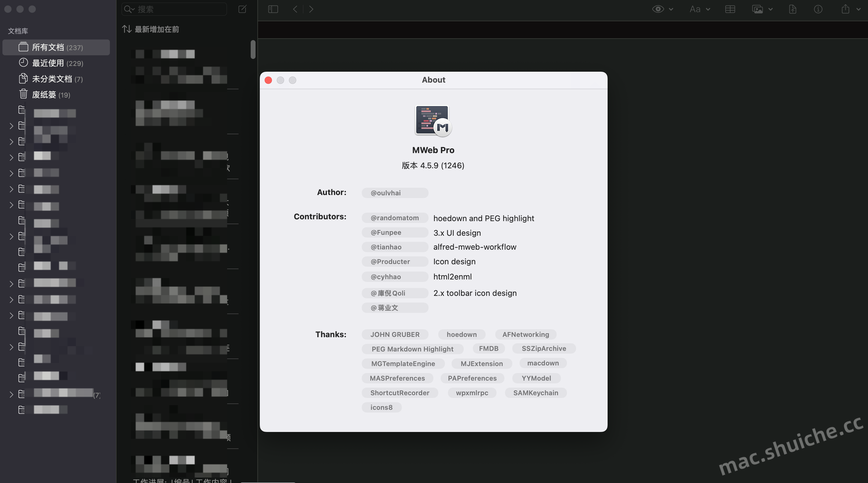Click the 'alfred-mweb-workflow' description text
This screenshot has width=868, height=483.
[474, 247]
